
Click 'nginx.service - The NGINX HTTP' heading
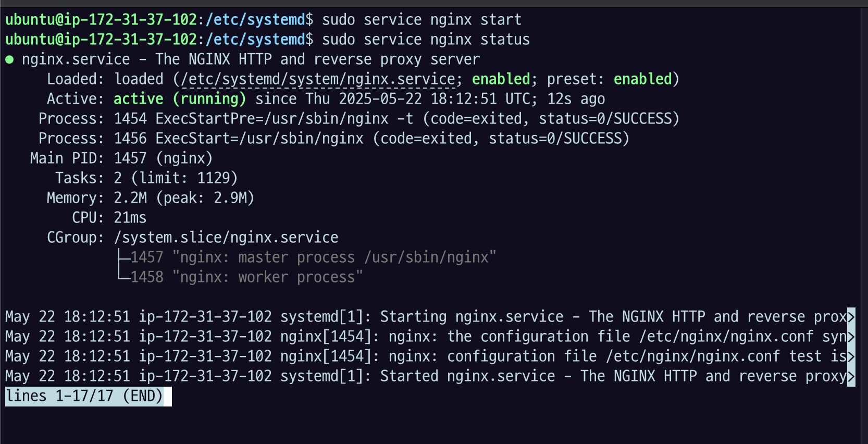251,59
